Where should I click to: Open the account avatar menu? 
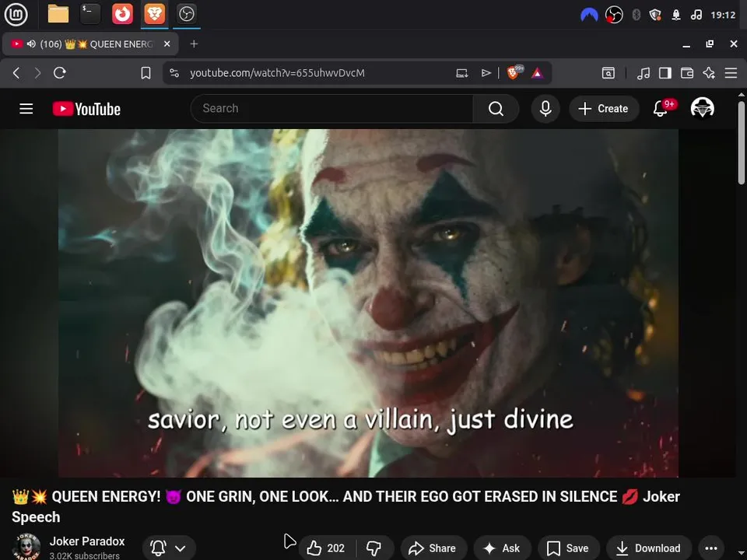pyautogui.click(x=702, y=108)
